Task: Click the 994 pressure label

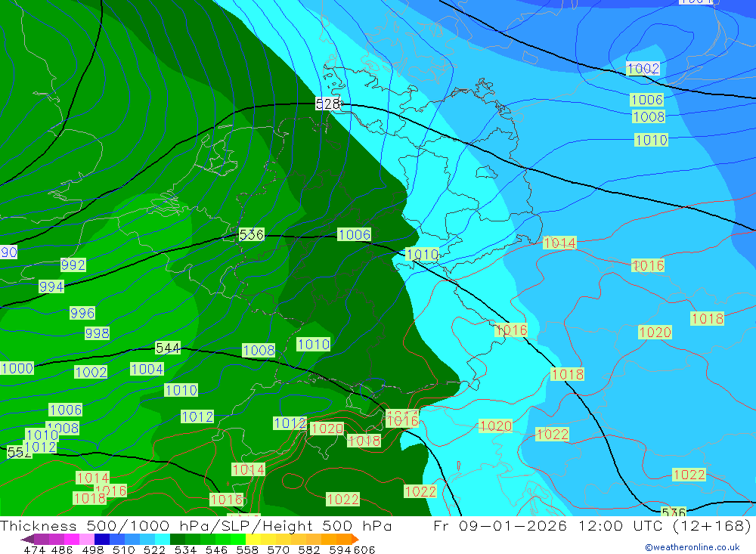Action: tap(51, 287)
